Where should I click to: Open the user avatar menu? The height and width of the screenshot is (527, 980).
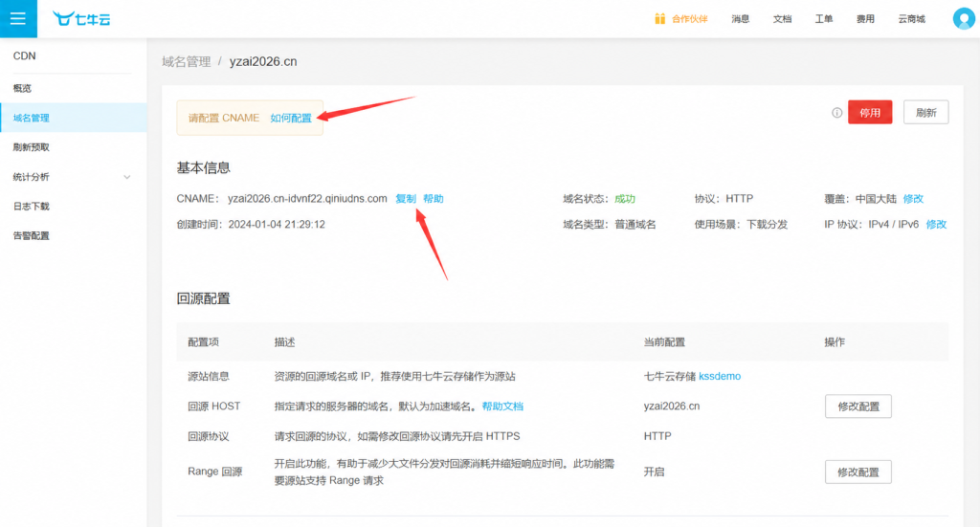964,19
